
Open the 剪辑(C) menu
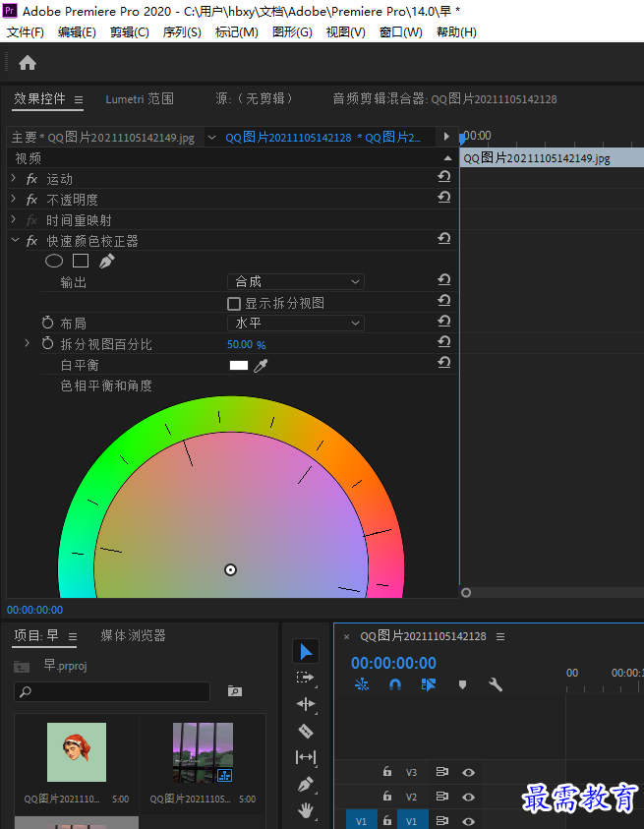pos(130,32)
